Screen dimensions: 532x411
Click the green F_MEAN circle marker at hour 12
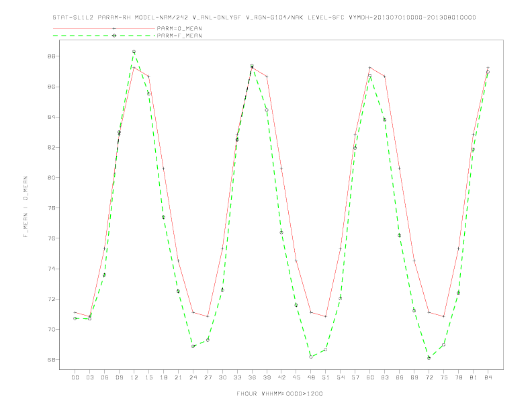coord(134,52)
